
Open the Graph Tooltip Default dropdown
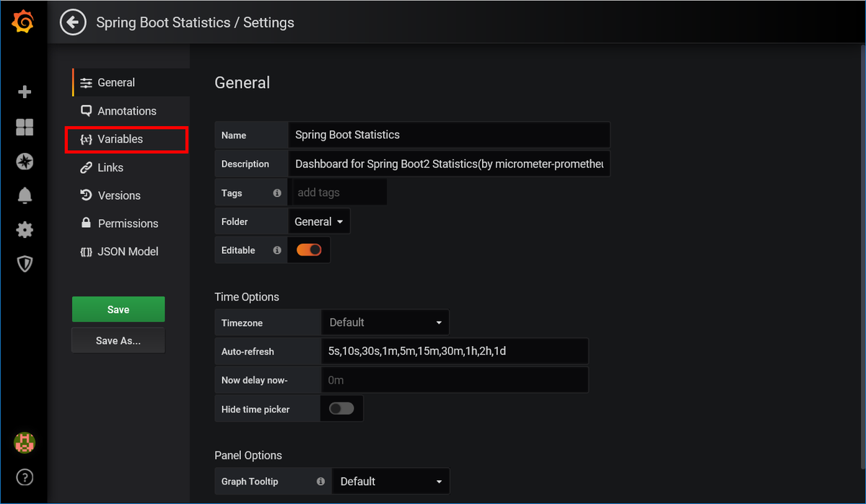pos(390,481)
